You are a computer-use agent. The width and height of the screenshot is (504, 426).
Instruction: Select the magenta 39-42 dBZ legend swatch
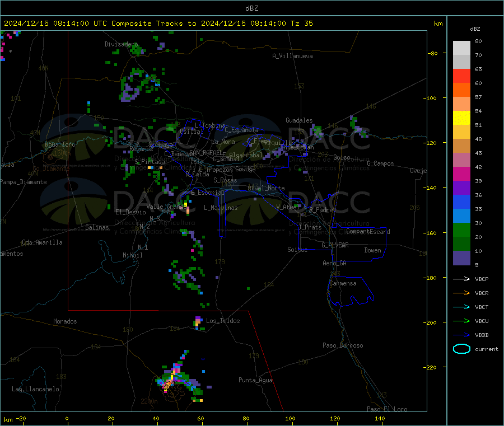point(461,174)
